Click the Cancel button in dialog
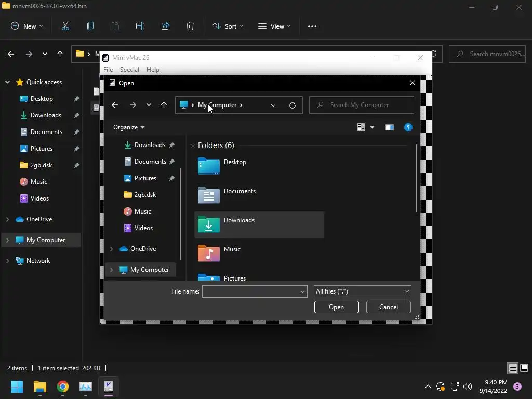 coord(389,307)
